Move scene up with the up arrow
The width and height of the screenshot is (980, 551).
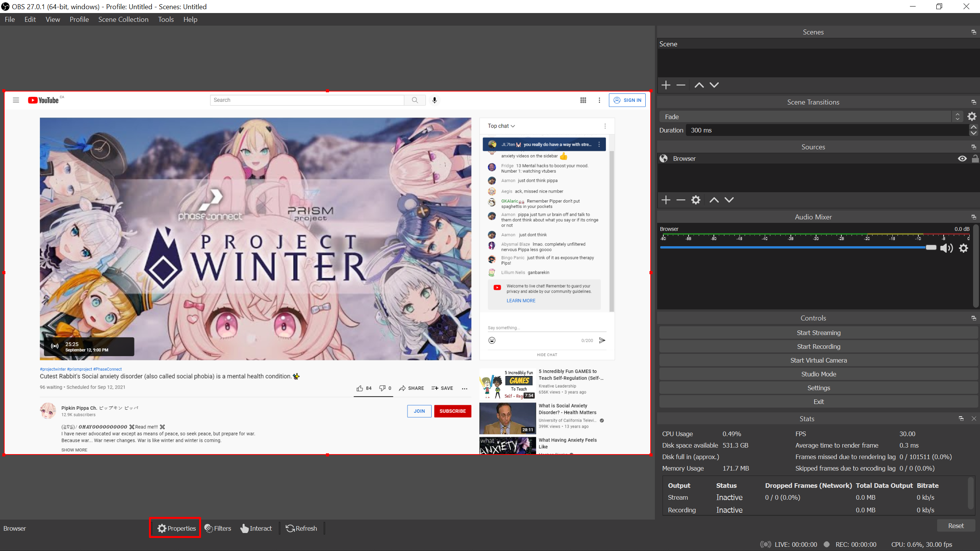tap(699, 85)
